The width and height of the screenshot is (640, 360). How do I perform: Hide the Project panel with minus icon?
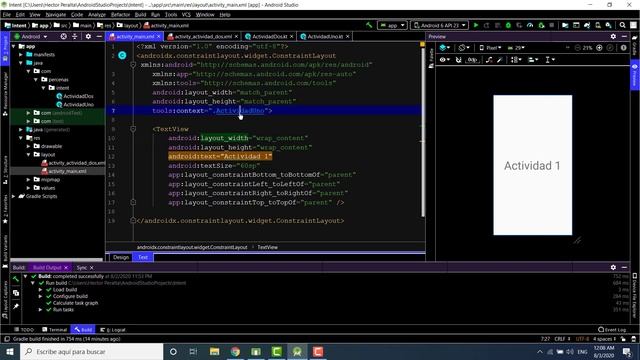[x=99, y=36]
